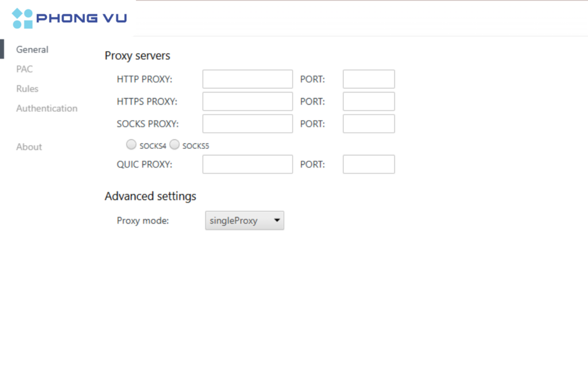Go to the Authentication section
The width and height of the screenshot is (588, 368).
click(47, 108)
